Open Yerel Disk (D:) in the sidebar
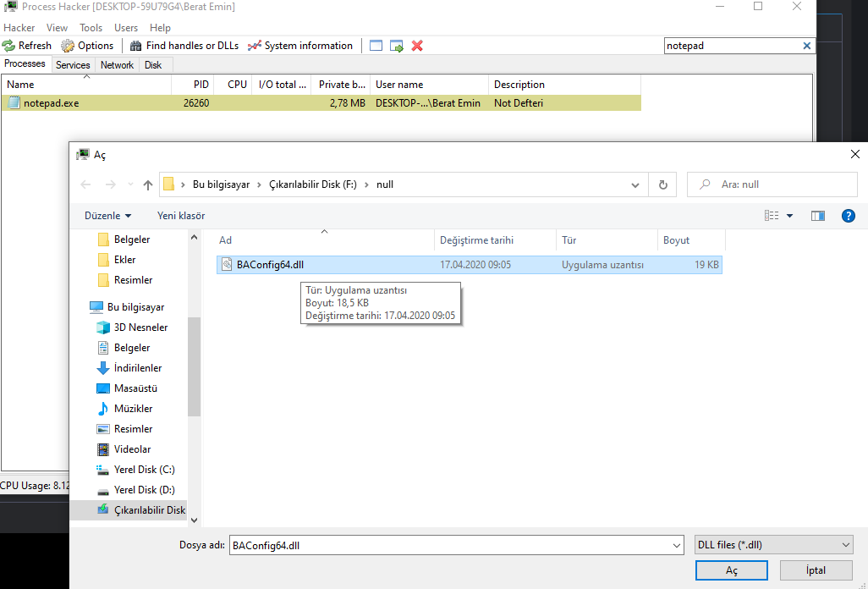This screenshot has height=589, width=868. tap(144, 490)
